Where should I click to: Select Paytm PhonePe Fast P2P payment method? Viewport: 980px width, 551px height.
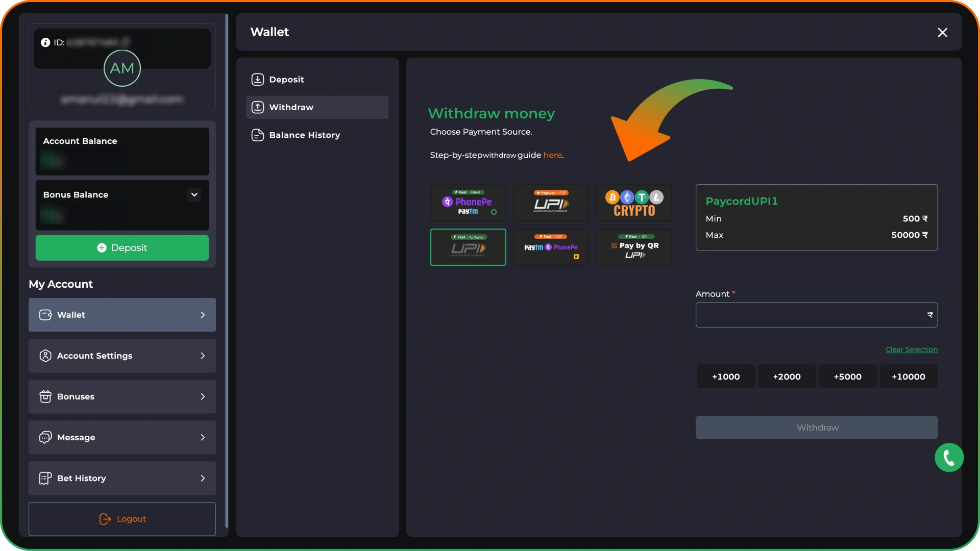551,247
